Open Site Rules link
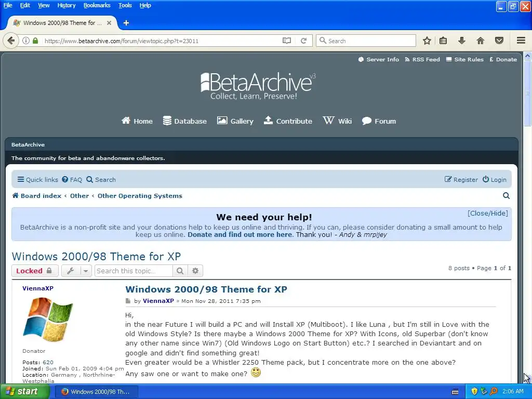Image resolution: width=532 pixels, height=399 pixels. 464,59
